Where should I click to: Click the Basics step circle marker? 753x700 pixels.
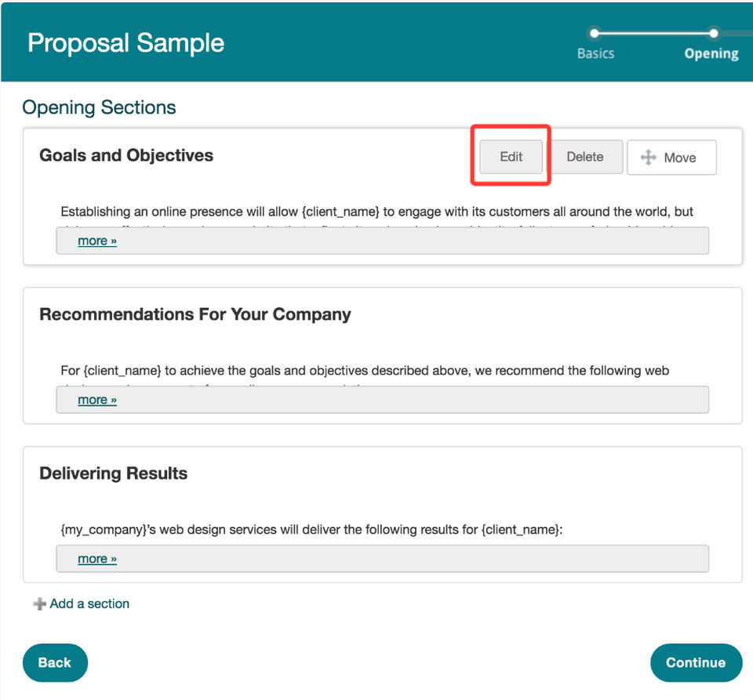pyautogui.click(x=595, y=33)
